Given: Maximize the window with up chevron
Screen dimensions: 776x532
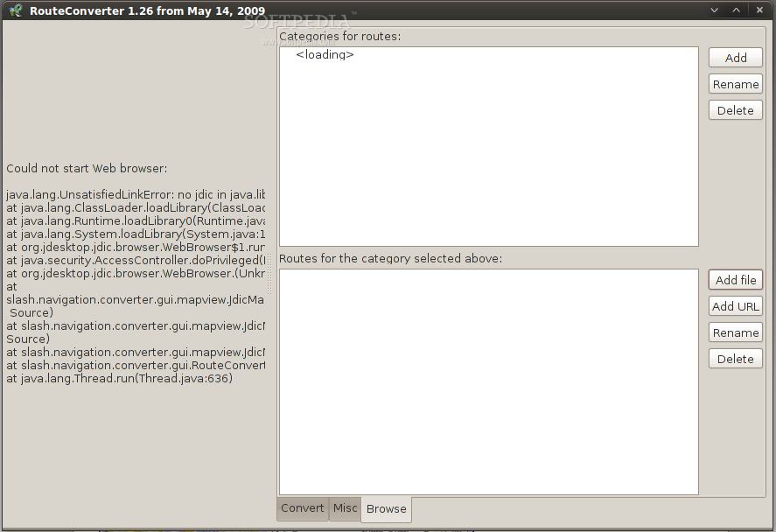Looking at the screenshot, I should [737, 10].
